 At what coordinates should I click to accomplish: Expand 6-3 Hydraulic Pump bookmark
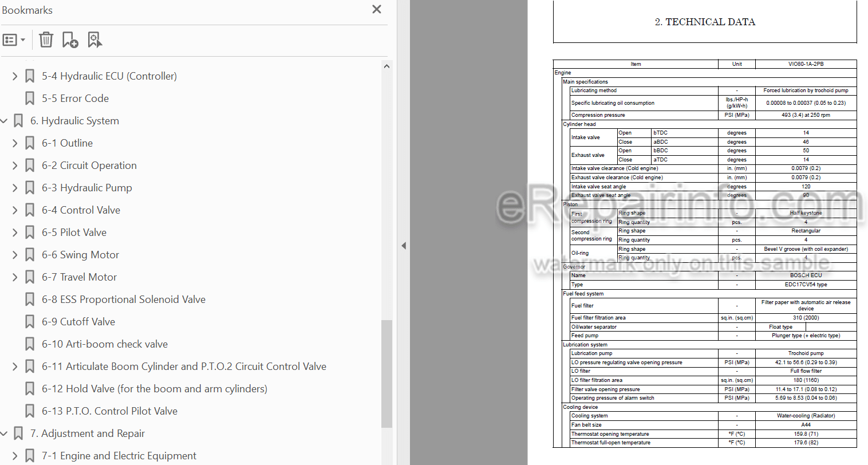(x=15, y=188)
